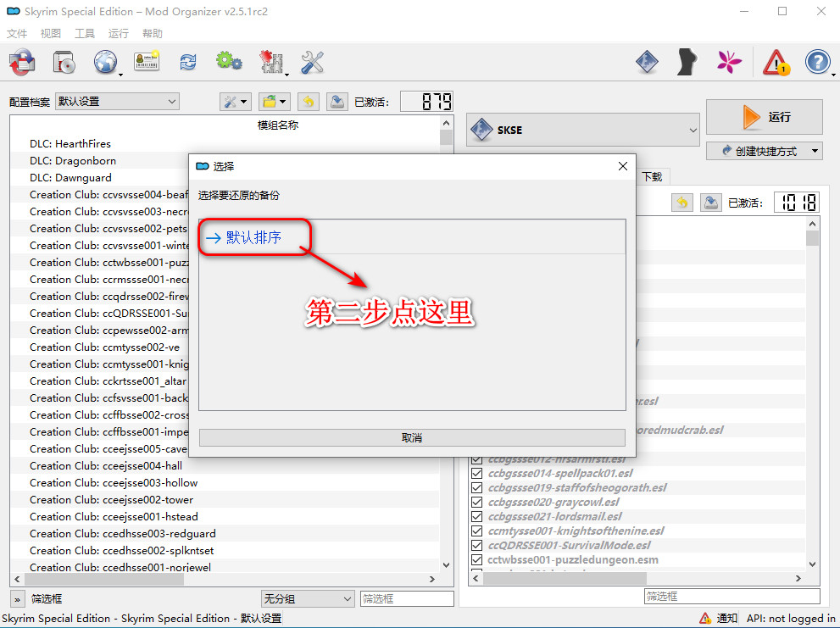The height and width of the screenshot is (628, 840).
Task: Expand the 无分组 grouping dropdown
Action: [x=307, y=598]
